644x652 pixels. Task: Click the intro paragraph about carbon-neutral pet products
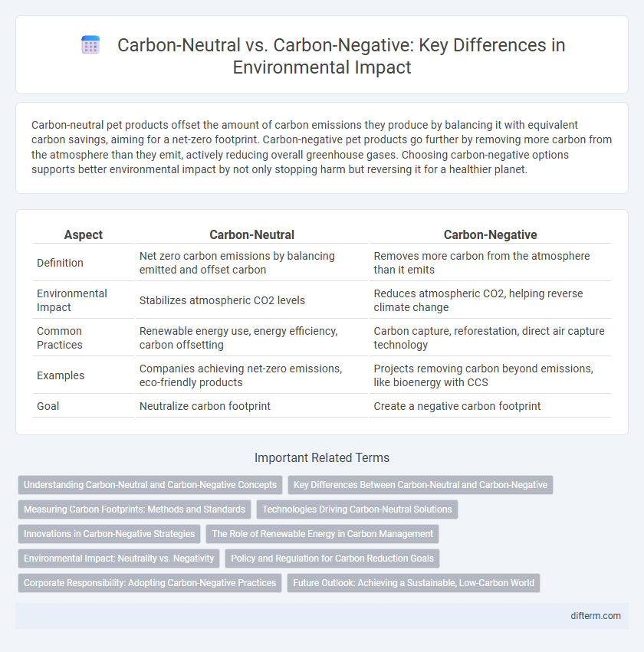click(321, 147)
